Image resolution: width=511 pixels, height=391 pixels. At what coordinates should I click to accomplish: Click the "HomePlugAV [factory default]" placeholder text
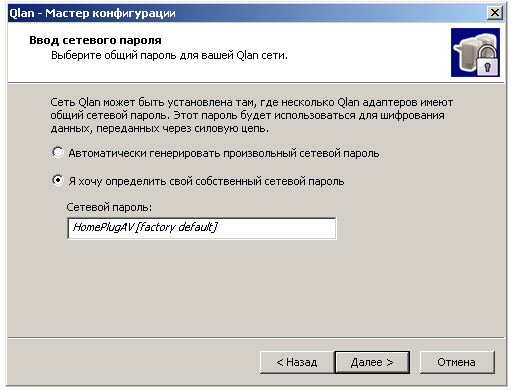(145, 227)
